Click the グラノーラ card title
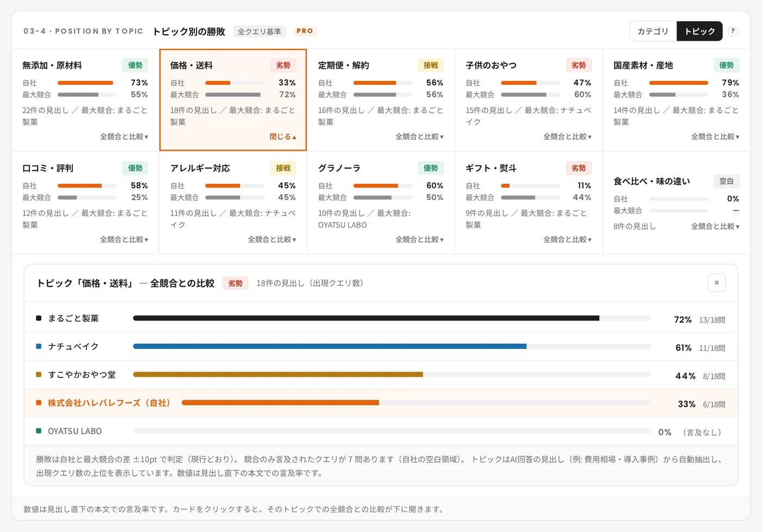The width and height of the screenshot is (762, 532). [339, 168]
